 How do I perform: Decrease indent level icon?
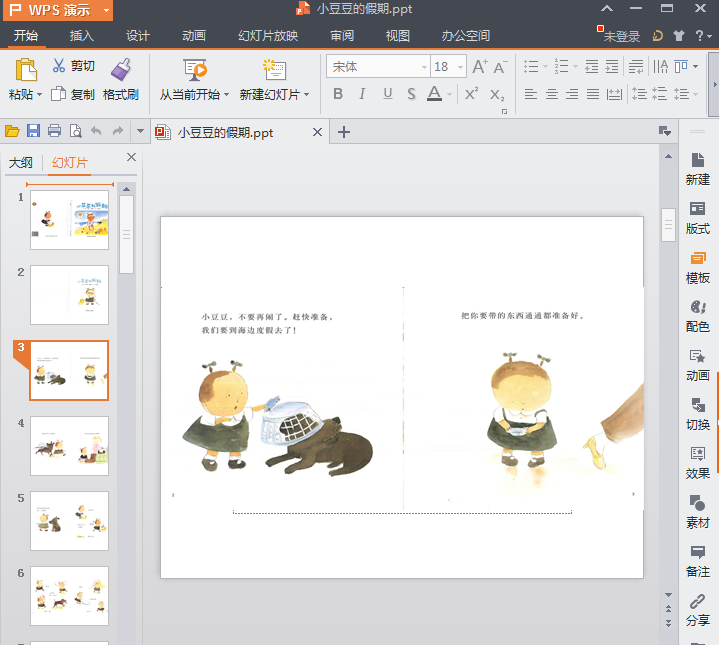(592, 66)
